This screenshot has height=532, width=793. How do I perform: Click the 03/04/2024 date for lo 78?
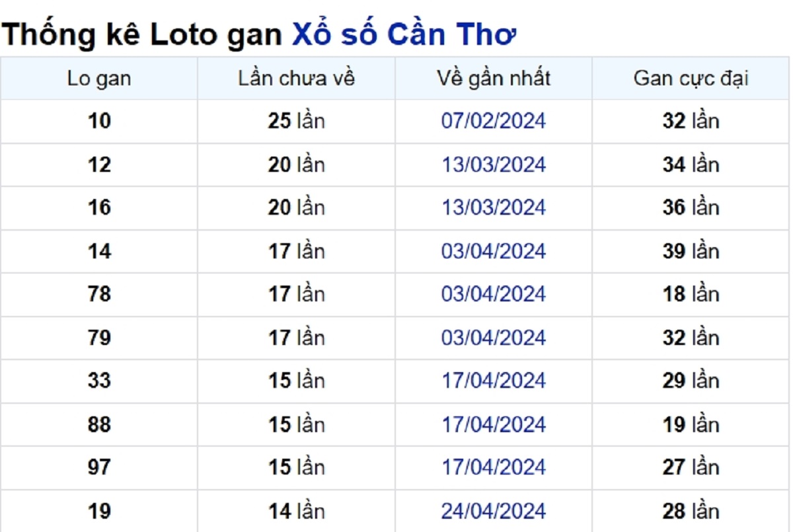[x=494, y=294]
